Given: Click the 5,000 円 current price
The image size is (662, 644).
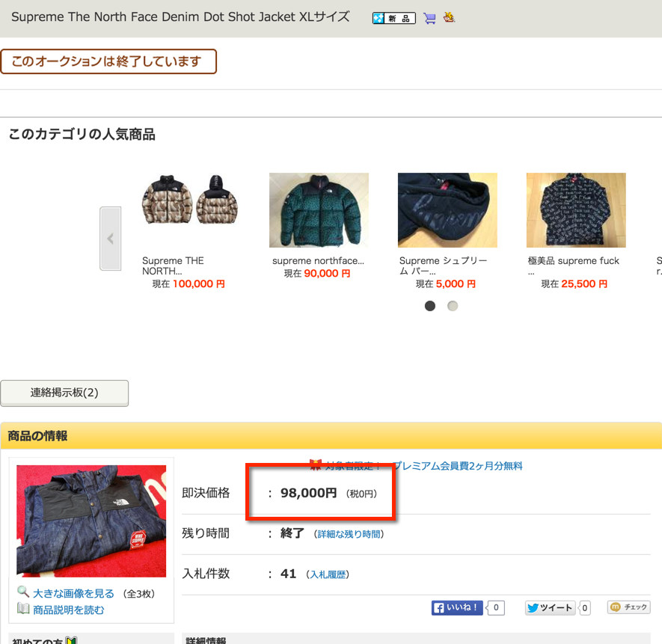Looking at the screenshot, I should pyautogui.click(x=456, y=283).
